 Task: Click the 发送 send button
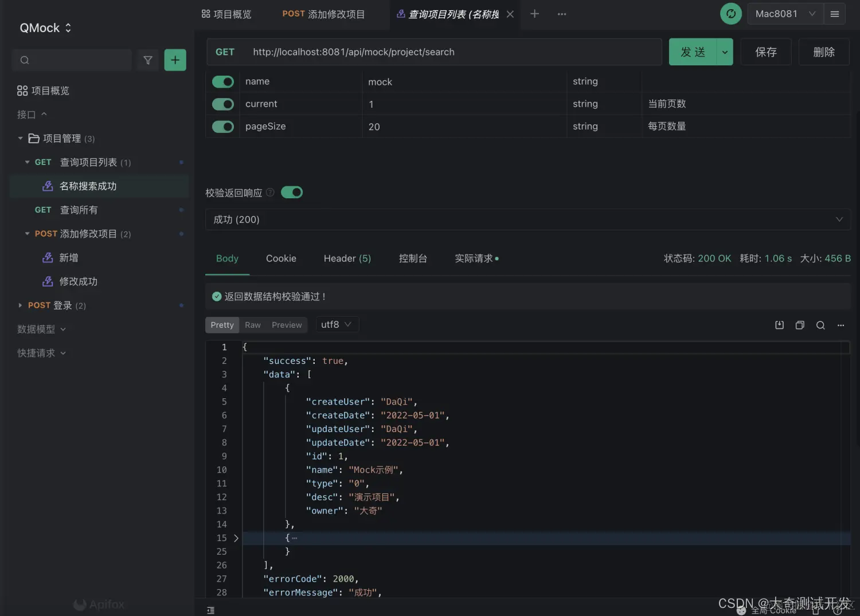(693, 52)
